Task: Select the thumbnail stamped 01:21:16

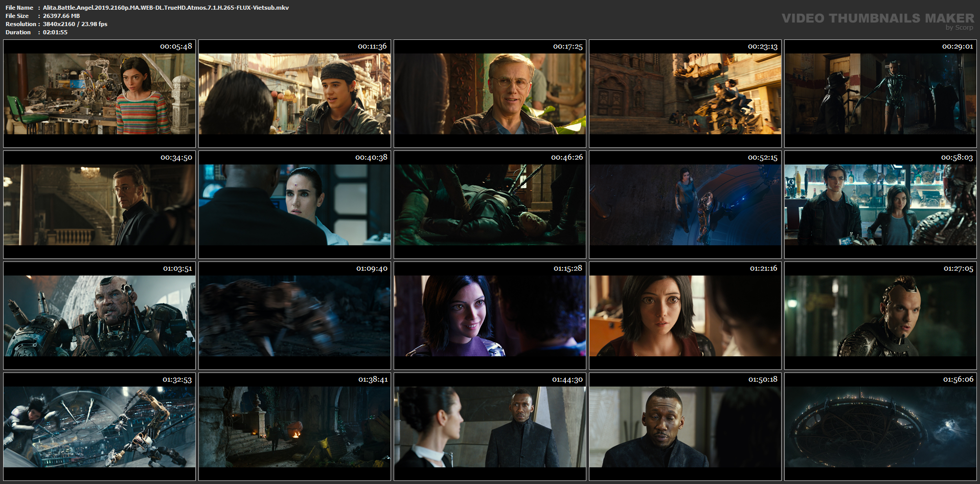Action: (x=685, y=316)
